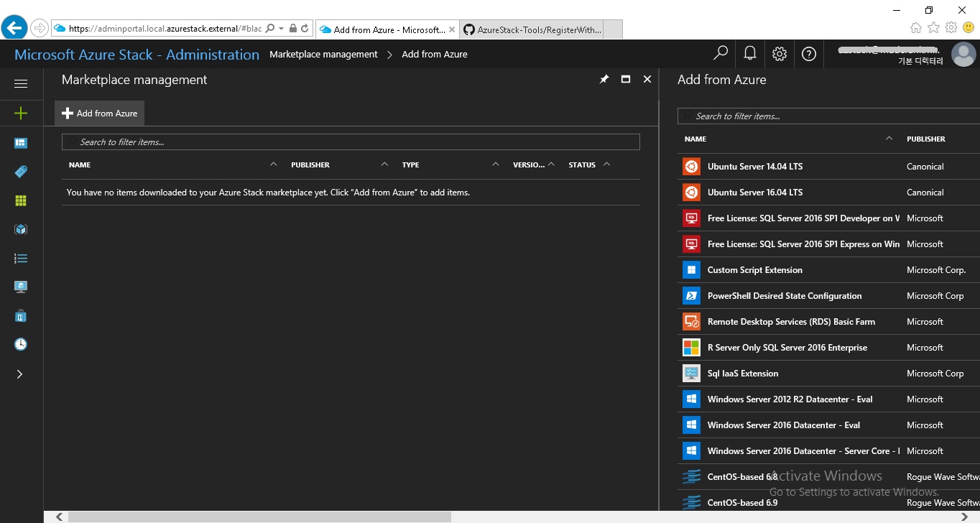
Task: Focus the Add from Azure search filter box
Action: pyautogui.click(x=828, y=116)
